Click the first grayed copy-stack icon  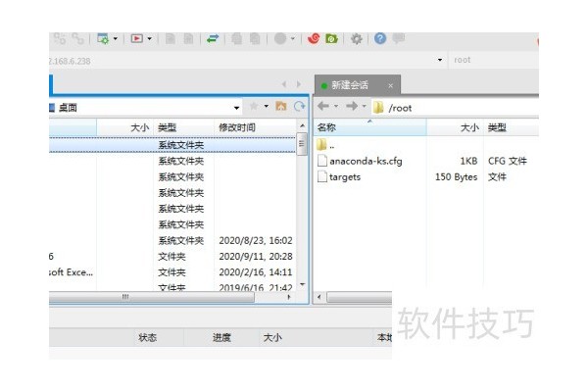coord(236,38)
